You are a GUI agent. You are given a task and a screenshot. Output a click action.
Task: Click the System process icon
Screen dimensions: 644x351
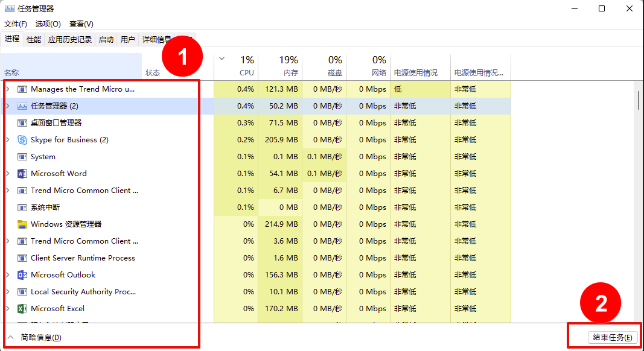[x=22, y=157]
